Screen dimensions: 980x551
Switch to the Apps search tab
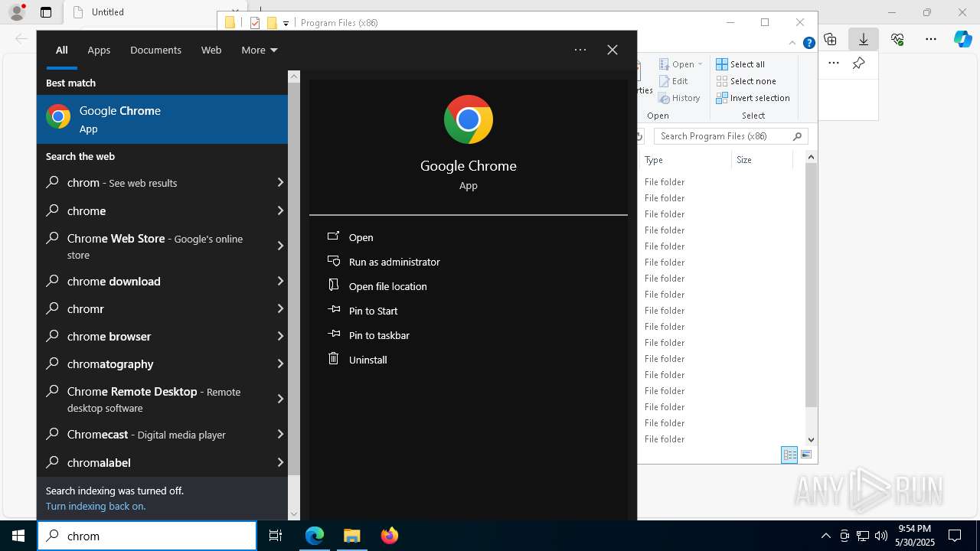pos(99,50)
